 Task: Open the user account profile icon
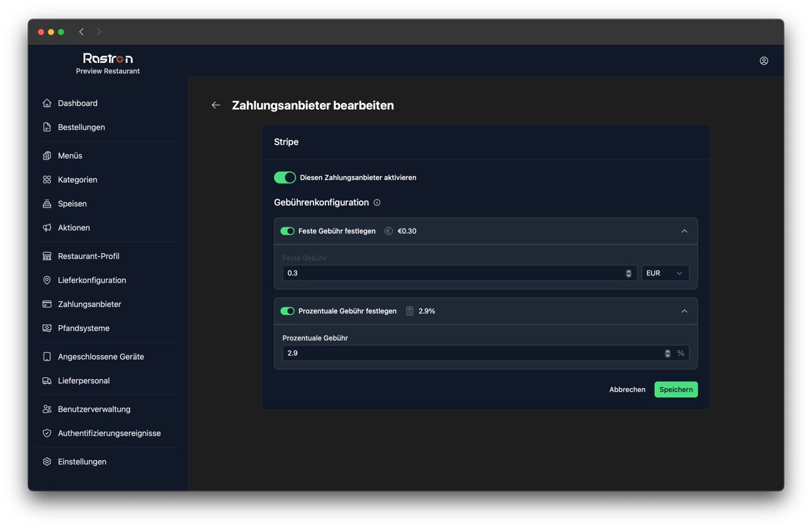click(x=764, y=61)
